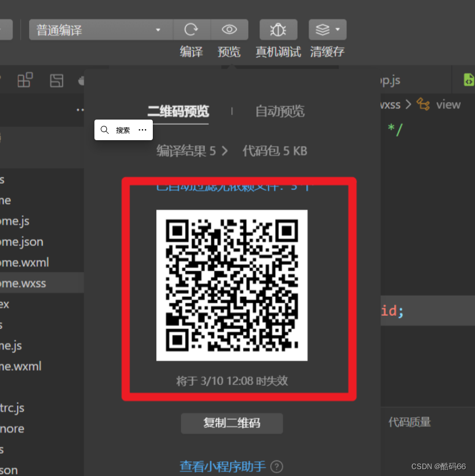Click the compile refresh icon
The width and height of the screenshot is (475, 476).
[192, 30]
